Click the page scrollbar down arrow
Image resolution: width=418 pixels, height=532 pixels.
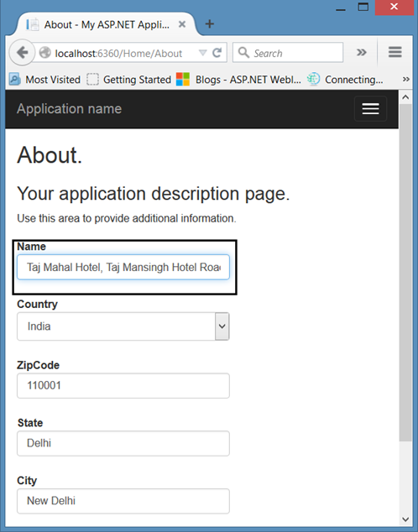(405, 519)
